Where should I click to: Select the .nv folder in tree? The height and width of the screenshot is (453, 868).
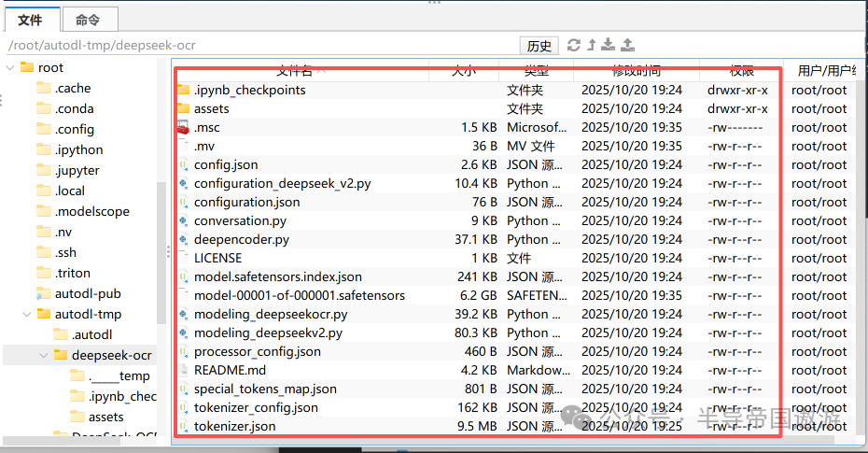tap(63, 232)
